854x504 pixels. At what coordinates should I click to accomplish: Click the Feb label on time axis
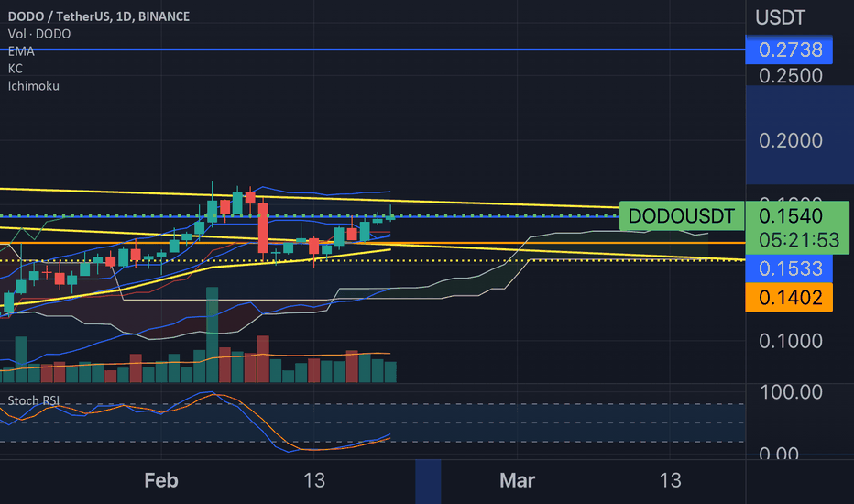(161, 480)
